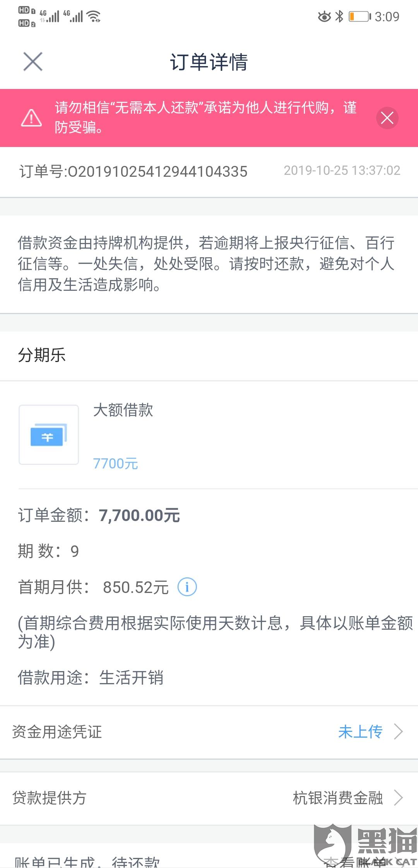Tap the warning triangle icon in banner
The height and width of the screenshot is (868, 418).
(x=31, y=118)
